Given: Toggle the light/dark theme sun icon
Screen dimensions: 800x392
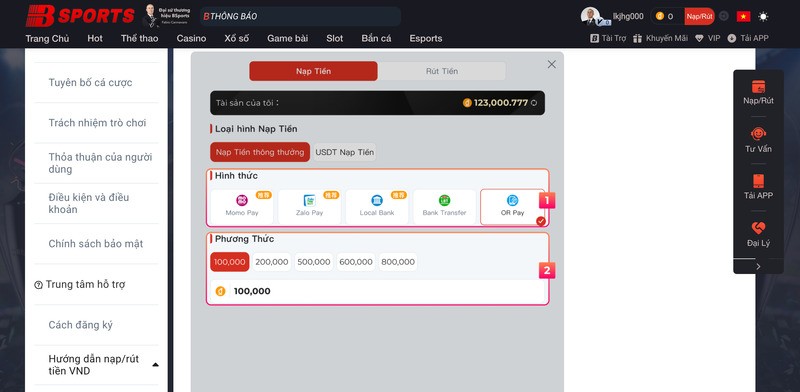Looking at the screenshot, I should (x=763, y=16).
